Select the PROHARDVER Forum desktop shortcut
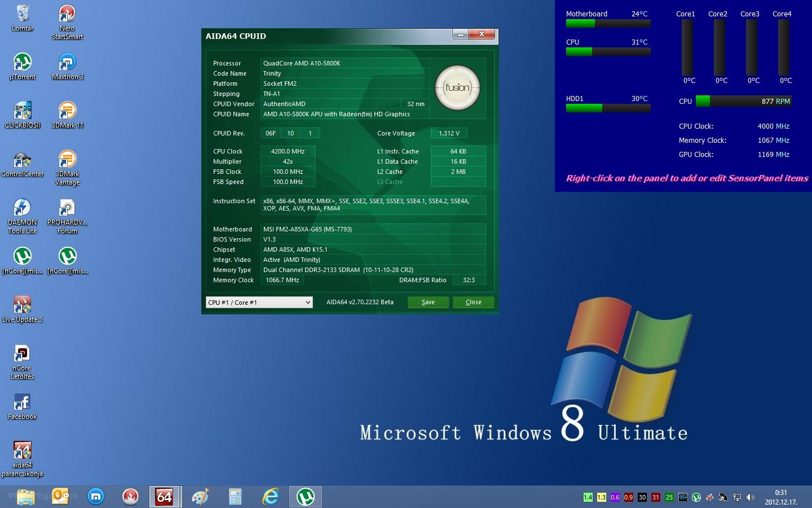This screenshot has height=508, width=812. click(x=67, y=216)
